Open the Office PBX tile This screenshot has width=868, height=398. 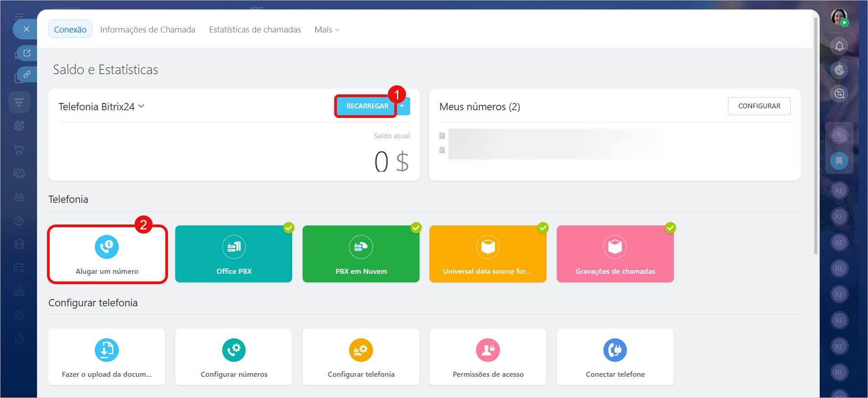point(233,254)
